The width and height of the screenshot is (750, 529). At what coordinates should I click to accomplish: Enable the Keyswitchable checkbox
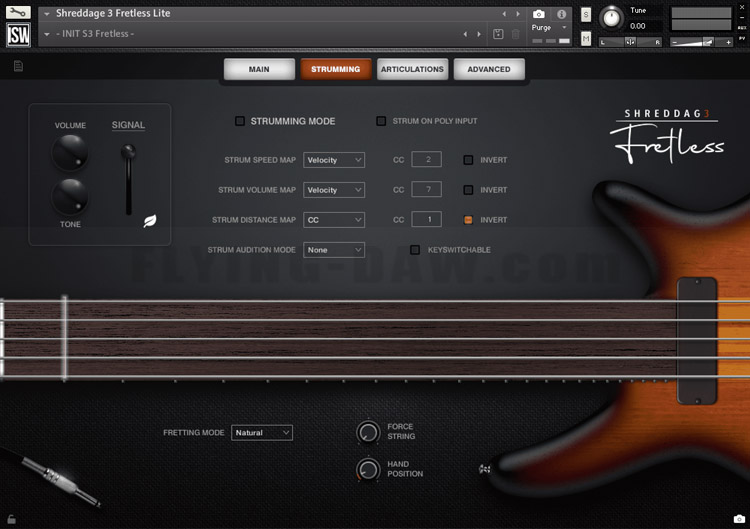click(415, 250)
